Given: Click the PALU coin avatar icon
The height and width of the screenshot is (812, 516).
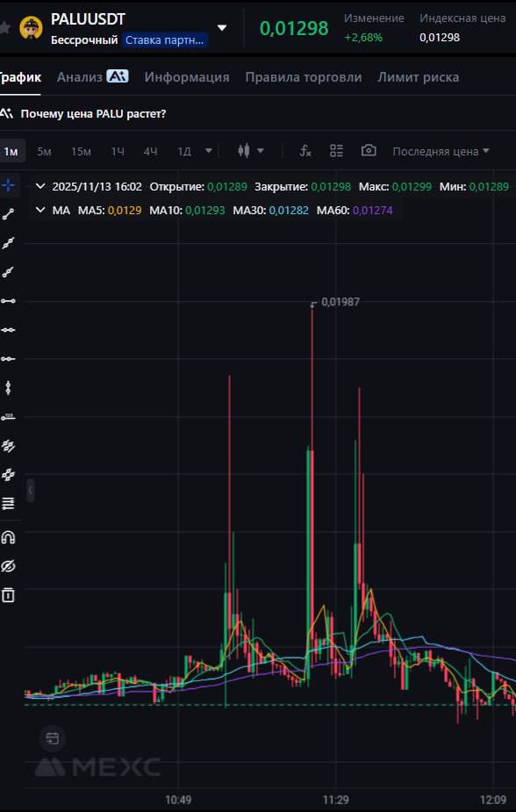Looking at the screenshot, I should pyautogui.click(x=31, y=27).
